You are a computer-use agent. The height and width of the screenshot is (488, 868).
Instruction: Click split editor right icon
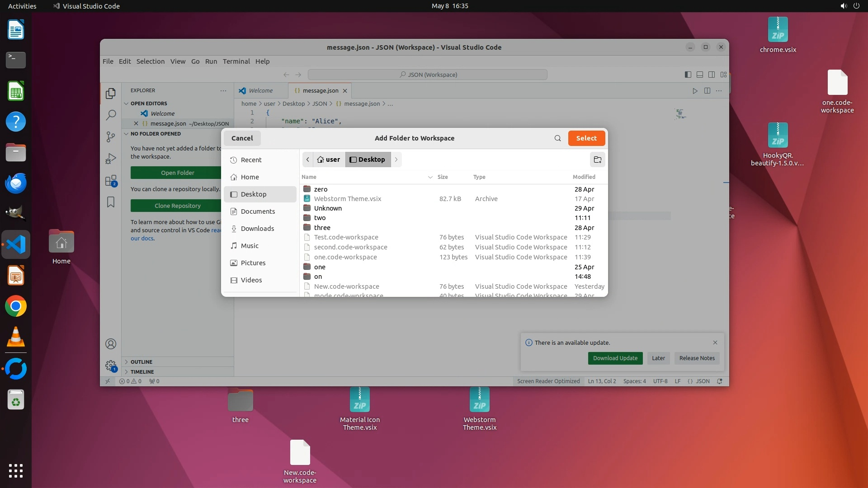707,91
